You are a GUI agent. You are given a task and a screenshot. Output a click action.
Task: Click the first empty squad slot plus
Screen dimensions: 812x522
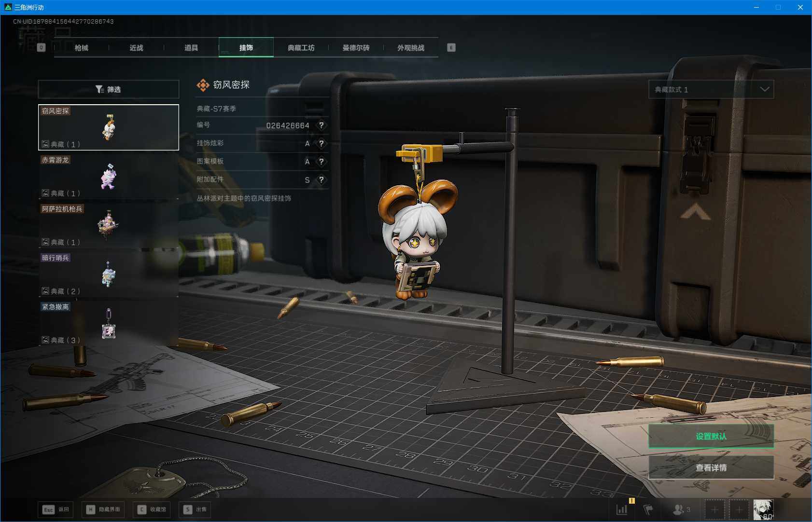click(714, 509)
